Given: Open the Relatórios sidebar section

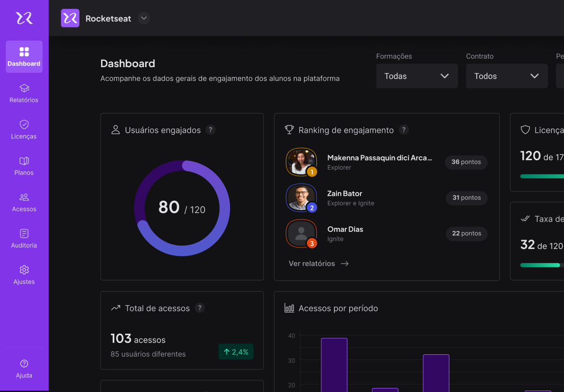Looking at the screenshot, I should 24,93.
